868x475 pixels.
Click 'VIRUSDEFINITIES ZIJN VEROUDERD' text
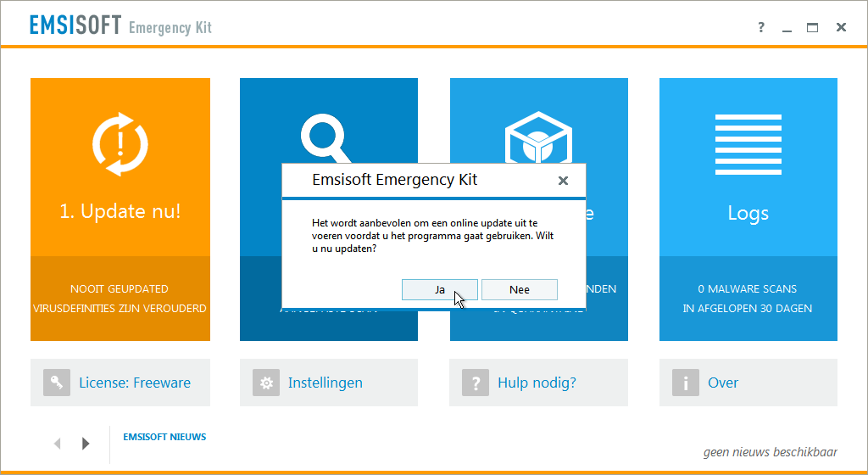click(120, 309)
